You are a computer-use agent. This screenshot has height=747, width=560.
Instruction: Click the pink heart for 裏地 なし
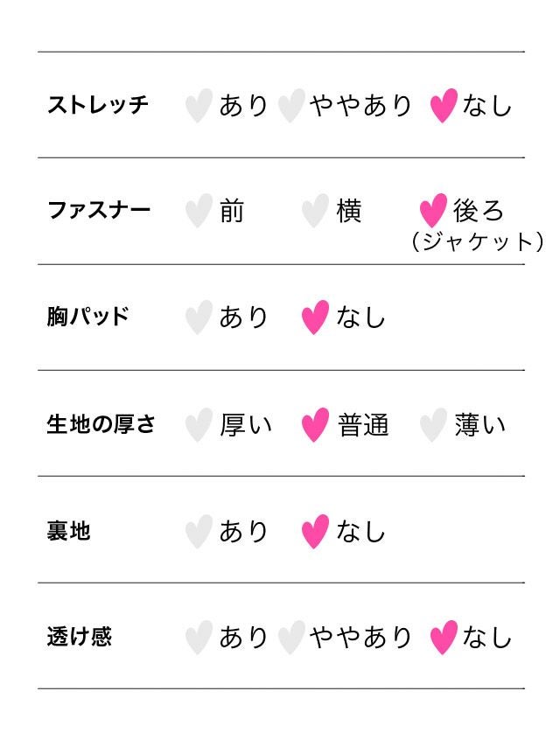coord(315,531)
